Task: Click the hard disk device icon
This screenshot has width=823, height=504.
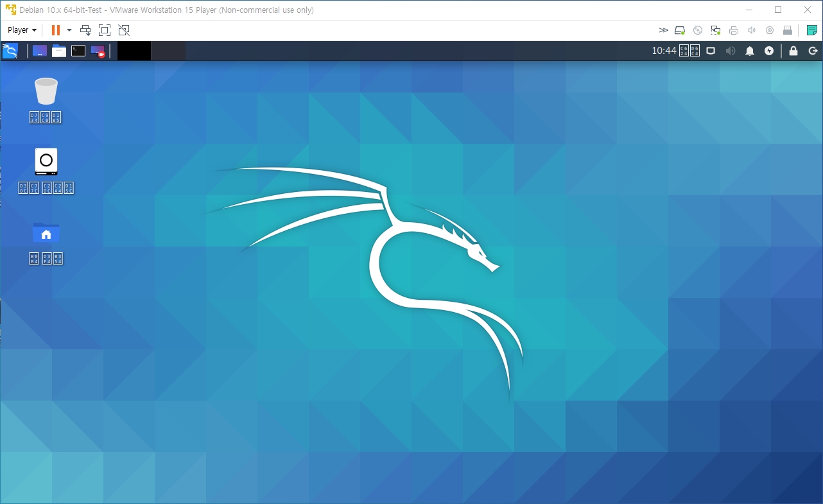Action: click(x=680, y=30)
